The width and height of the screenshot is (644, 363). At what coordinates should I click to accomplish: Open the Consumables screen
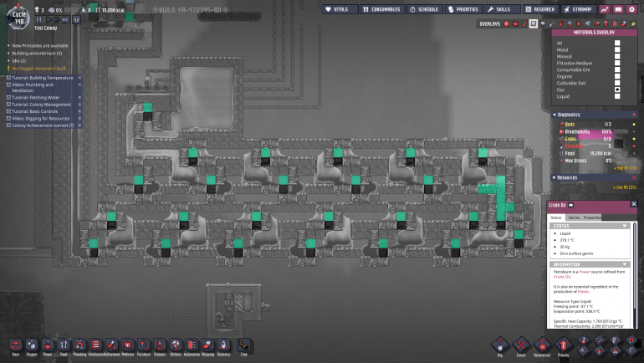382,9
